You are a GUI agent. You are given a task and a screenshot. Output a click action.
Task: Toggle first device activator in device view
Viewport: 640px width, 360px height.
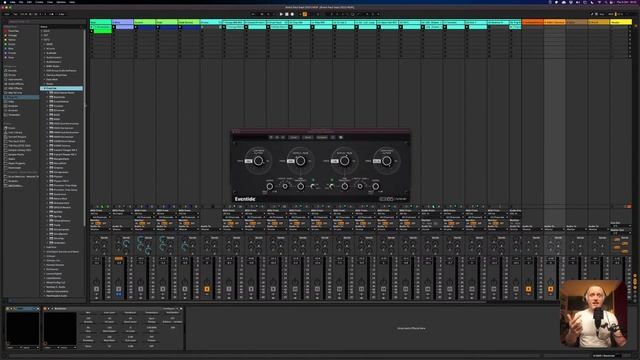8,309
